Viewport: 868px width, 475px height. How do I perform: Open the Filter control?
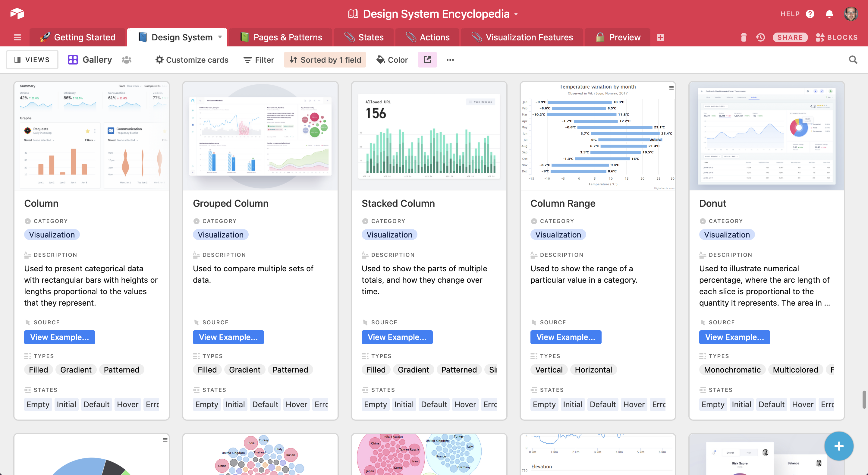point(259,60)
